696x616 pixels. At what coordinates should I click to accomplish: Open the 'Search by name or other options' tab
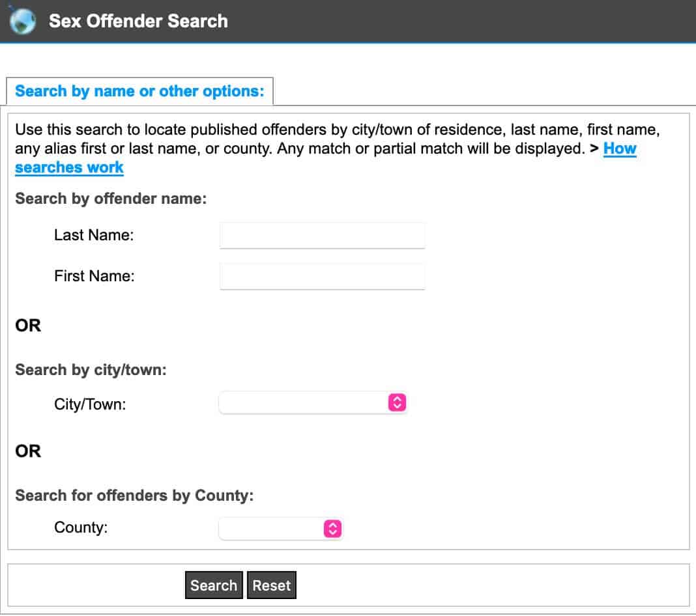(x=139, y=91)
